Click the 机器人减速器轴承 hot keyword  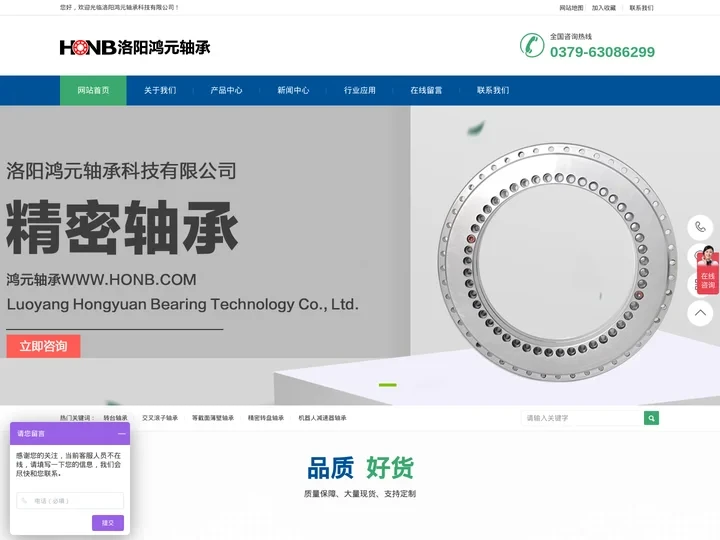tap(322, 418)
